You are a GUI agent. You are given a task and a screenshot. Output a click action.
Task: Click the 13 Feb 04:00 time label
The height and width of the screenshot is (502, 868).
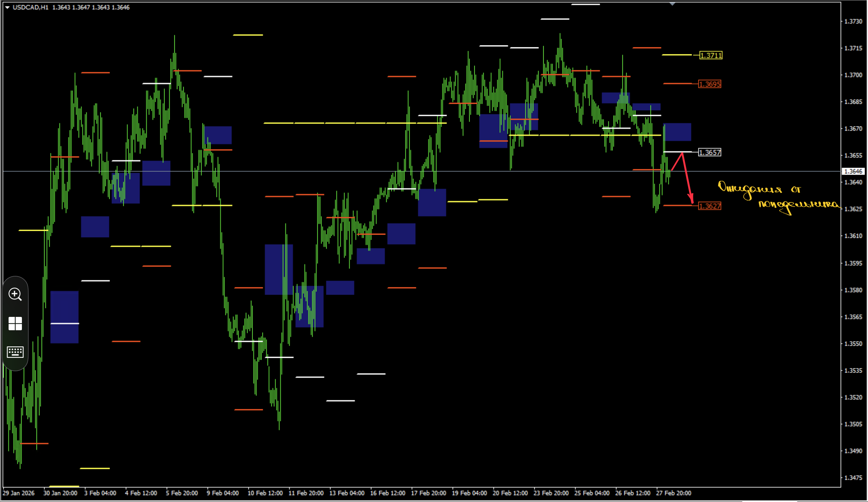347,493
